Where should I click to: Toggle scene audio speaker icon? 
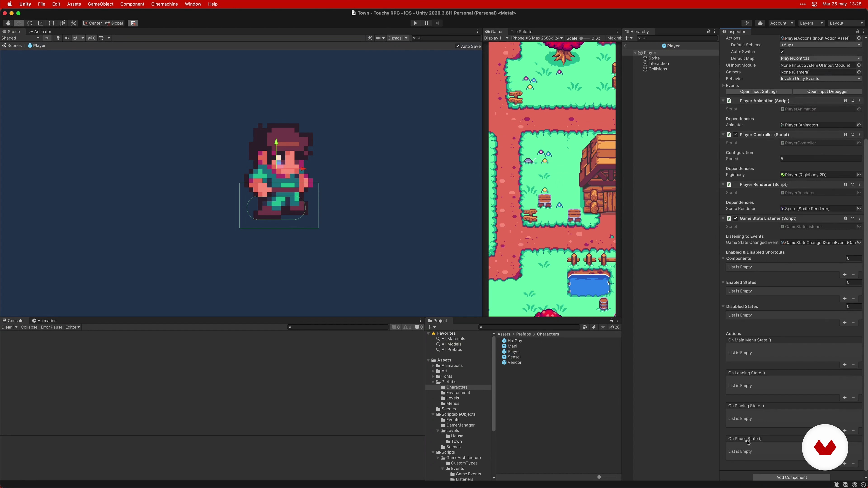click(x=67, y=38)
